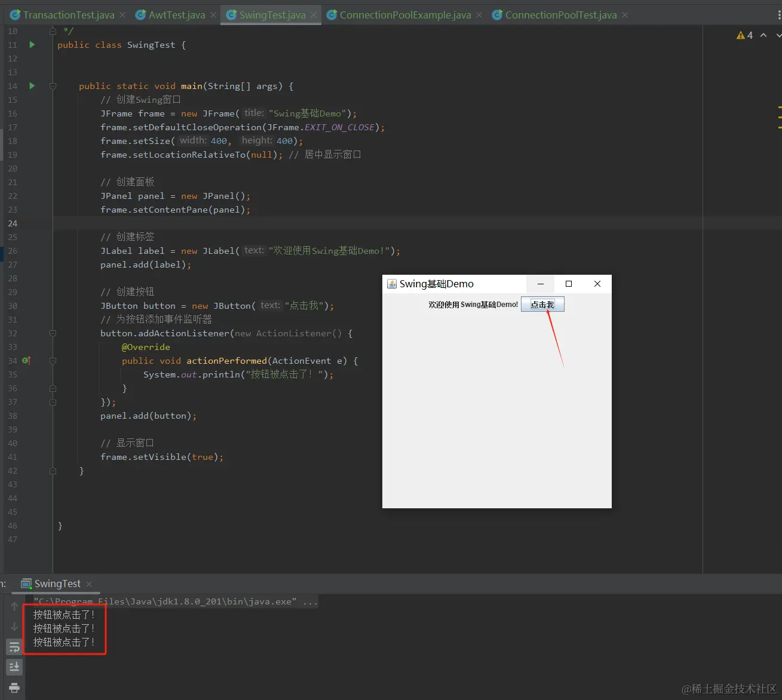Collapse the actionPerformed fold at line 34

click(x=53, y=361)
